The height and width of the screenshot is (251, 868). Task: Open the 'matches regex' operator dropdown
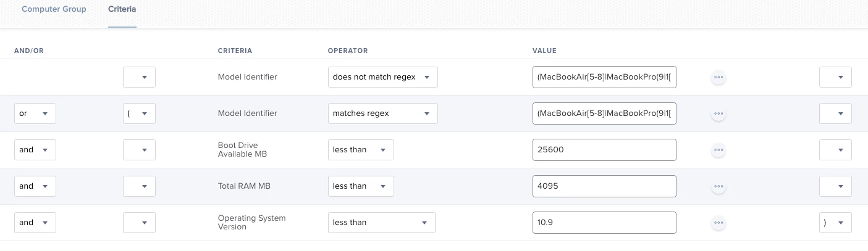click(x=382, y=113)
